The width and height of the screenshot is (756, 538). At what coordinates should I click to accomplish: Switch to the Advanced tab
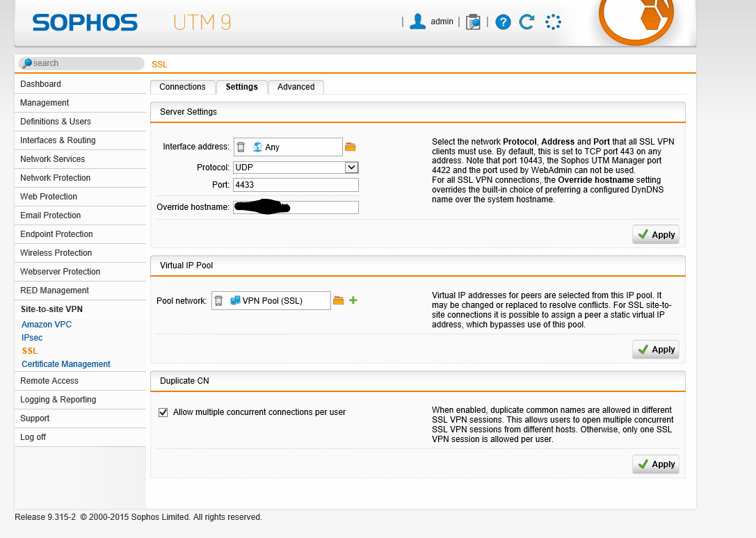click(296, 87)
